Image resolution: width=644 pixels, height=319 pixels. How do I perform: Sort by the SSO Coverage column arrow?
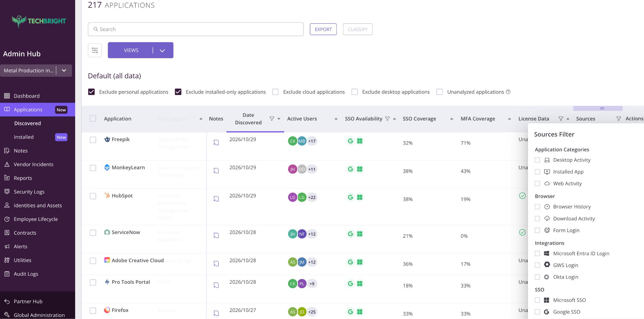point(452,119)
